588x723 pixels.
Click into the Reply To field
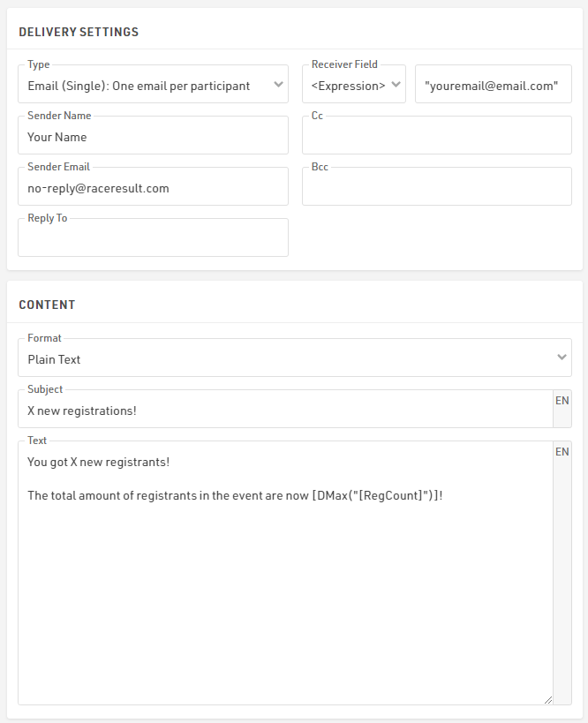(153, 237)
